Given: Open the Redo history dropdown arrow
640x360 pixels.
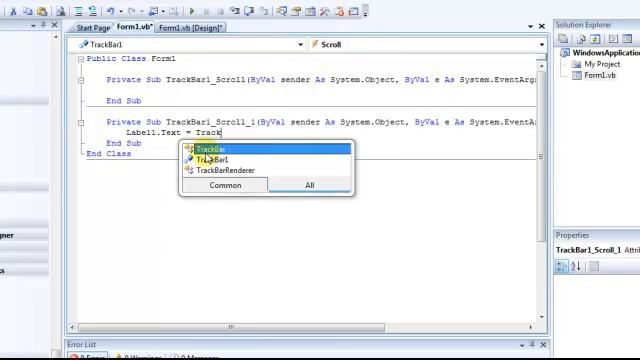Looking at the screenshot, I should pyautogui.click(x=142, y=11).
